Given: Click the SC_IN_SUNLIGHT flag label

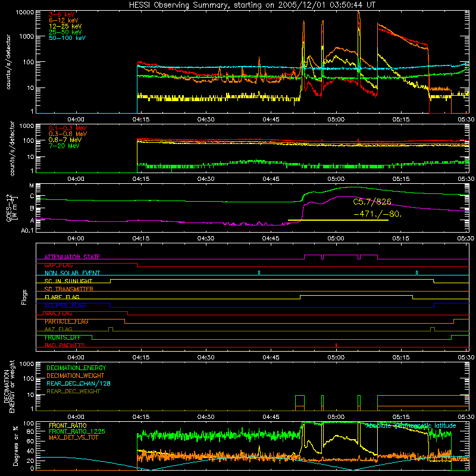Looking at the screenshot, I should [x=68, y=281].
